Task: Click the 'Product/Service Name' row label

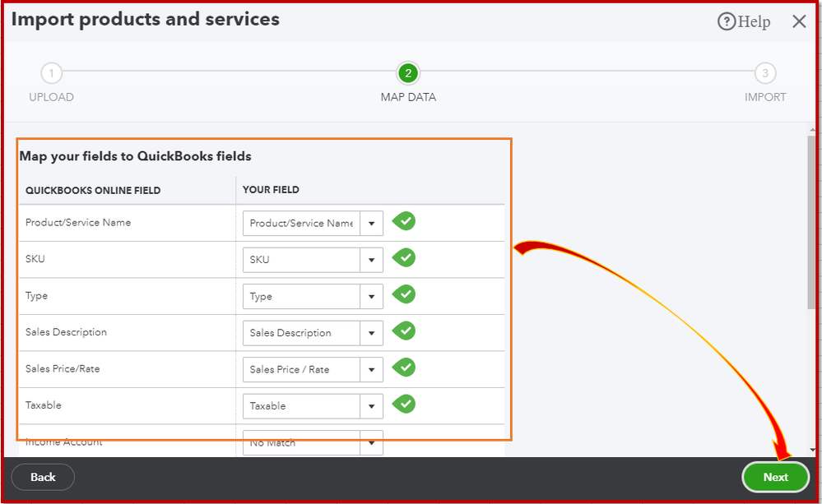Action: point(78,222)
